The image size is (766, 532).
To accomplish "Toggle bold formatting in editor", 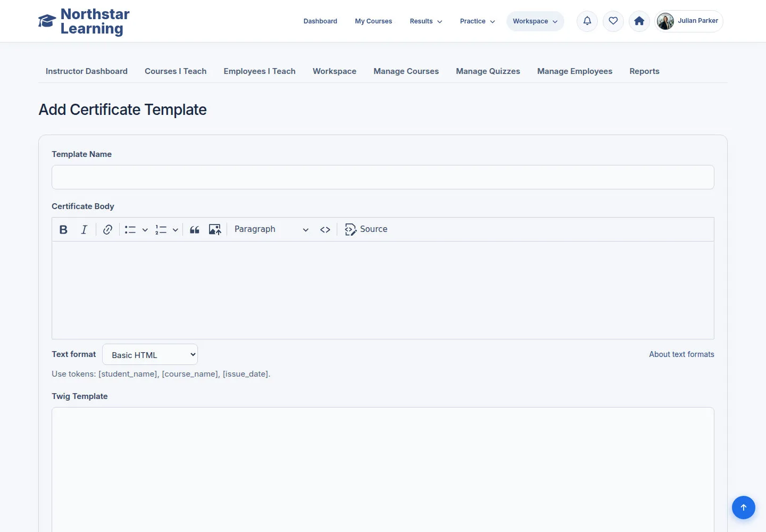I will pyautogui.click(x=63, y=229).
